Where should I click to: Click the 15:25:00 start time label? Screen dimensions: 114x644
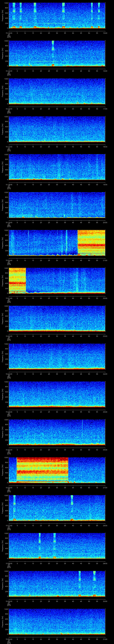(9, 450)
